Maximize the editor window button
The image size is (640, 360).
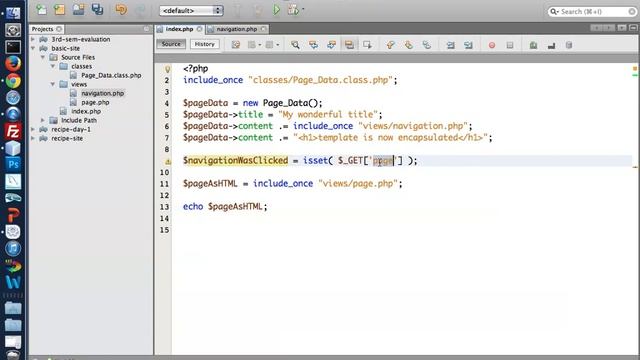click(633, 28)
